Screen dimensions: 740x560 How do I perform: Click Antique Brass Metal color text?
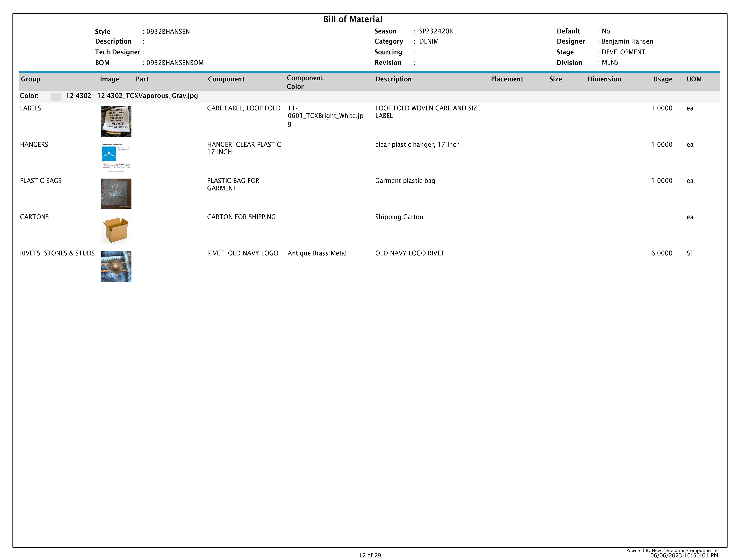[317, 253]
